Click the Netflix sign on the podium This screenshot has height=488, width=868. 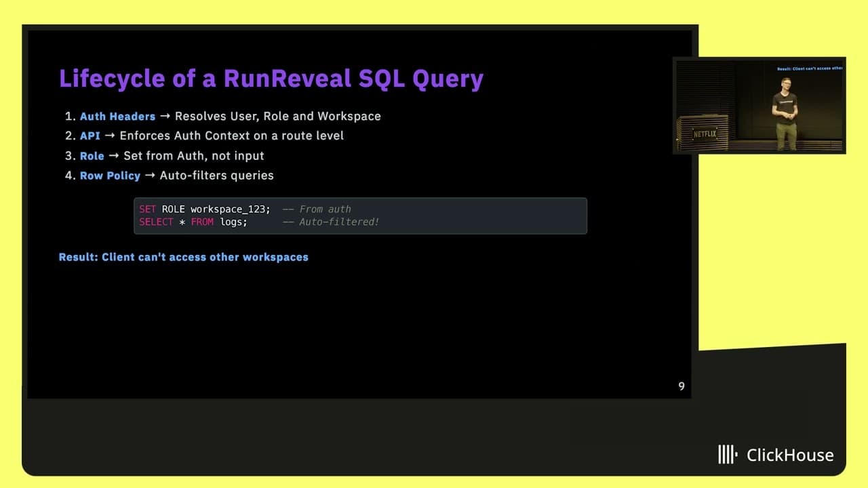(705, 134)
